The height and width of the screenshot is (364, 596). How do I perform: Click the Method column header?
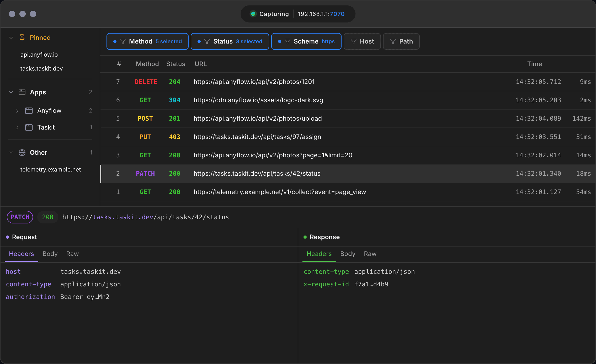(x=147, y=64)
